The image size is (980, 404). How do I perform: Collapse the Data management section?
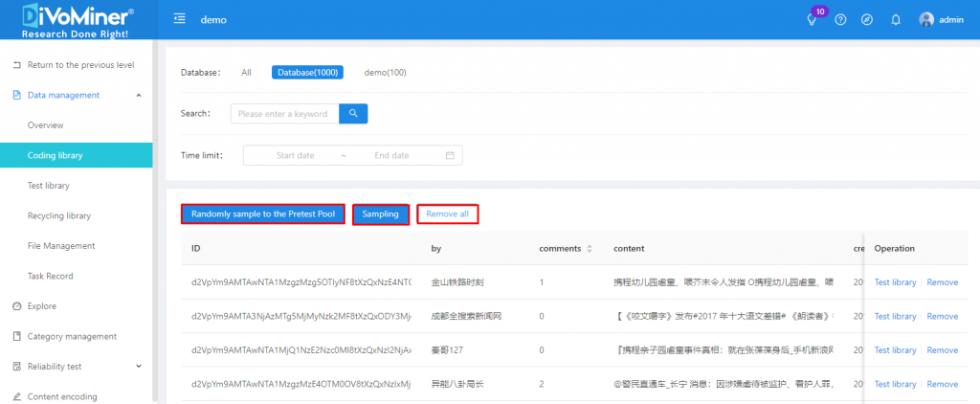[139, 95]
